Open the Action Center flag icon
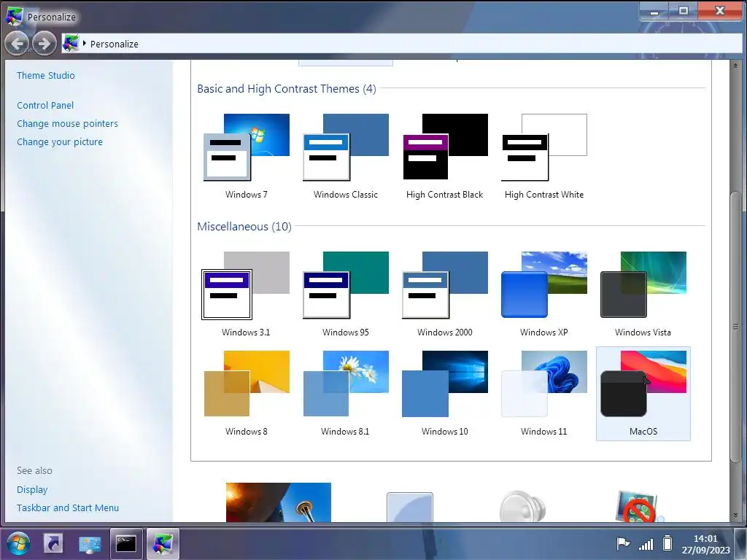This screenshot has height=560, width=747. [623, 542]
